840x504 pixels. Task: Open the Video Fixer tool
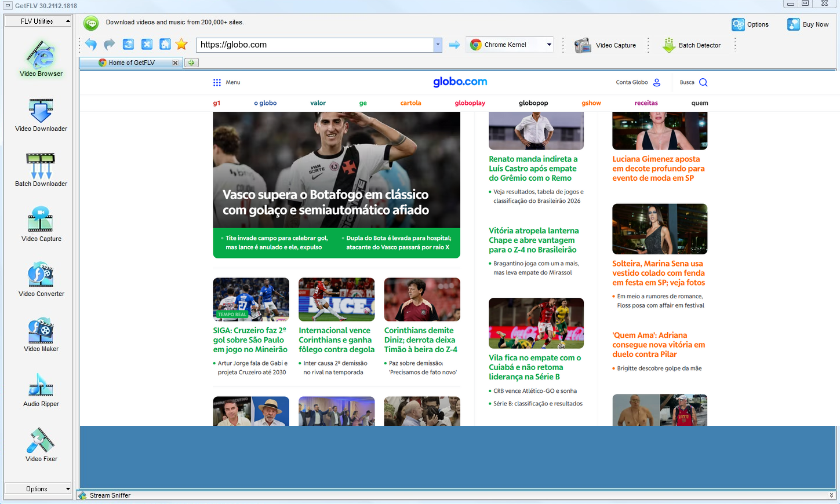(x=41, y=445)
